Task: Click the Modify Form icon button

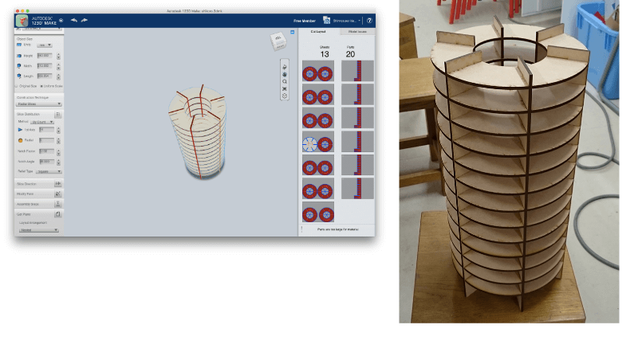Action: pyautogui.click(x=57, y=194)
